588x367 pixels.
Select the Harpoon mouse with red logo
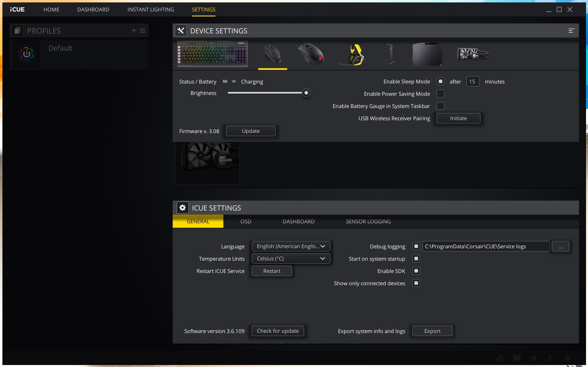[x=311, y=54]
